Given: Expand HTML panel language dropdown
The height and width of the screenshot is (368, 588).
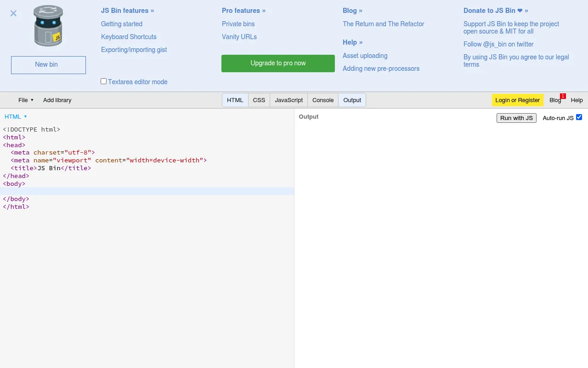Looking at the screenshot, I should click(16, 116).
